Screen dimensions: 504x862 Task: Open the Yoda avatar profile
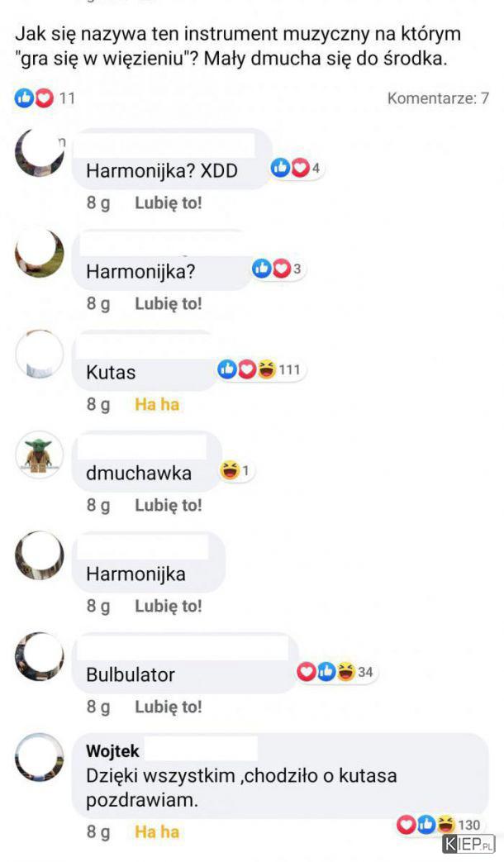pyautogui.click(x=39, y=455)
